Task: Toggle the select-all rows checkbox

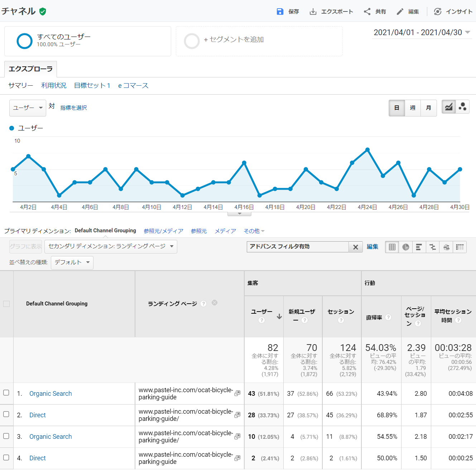Action: tap(6, 304)
